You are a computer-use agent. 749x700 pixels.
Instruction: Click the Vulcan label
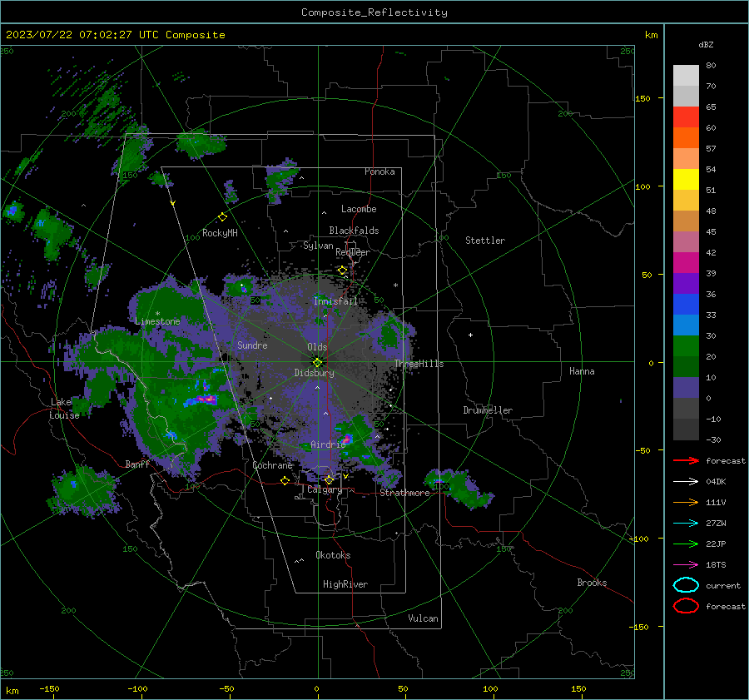tap(423, 618)
